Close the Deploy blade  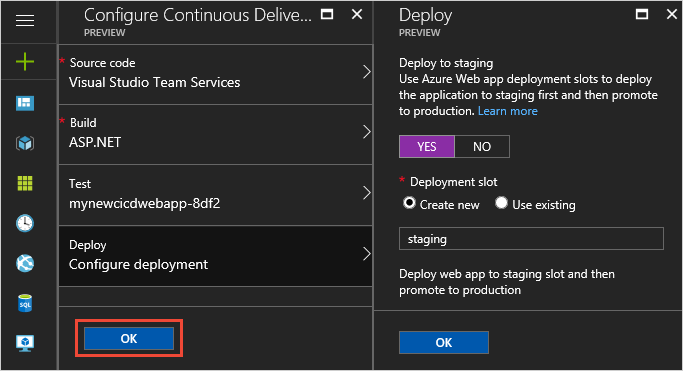pos(672,14)
